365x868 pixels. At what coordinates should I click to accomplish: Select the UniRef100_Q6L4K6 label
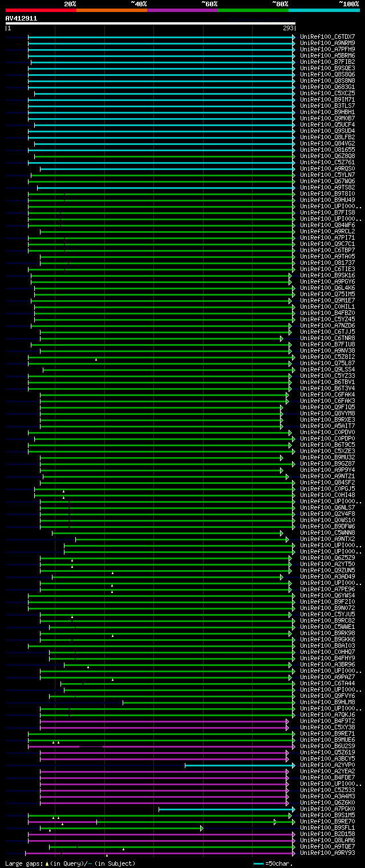pos(327,288)
